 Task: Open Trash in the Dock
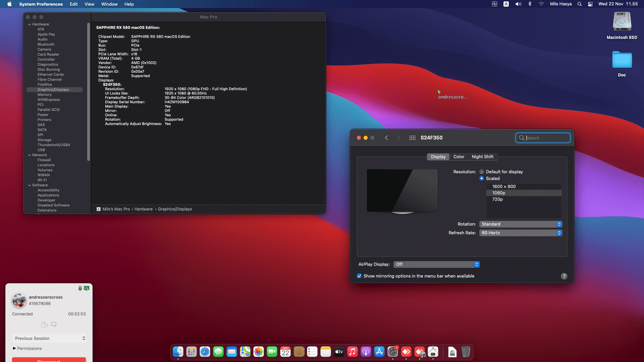(466, 352)
